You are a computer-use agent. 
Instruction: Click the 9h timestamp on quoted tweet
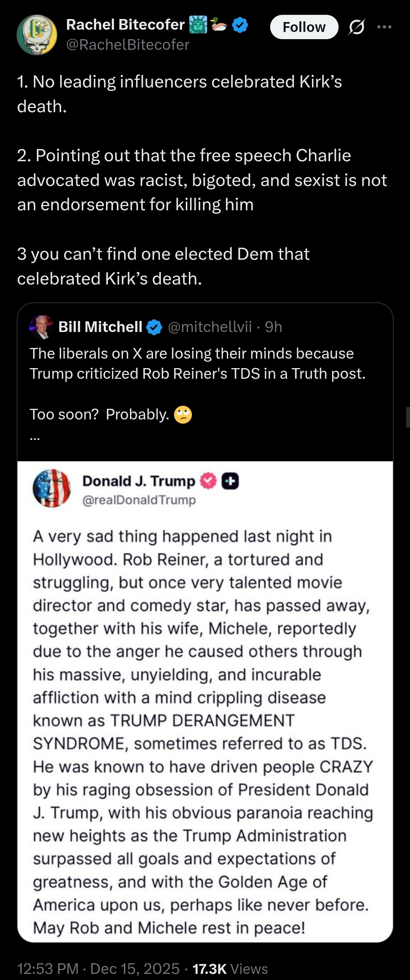[x=274, y=327]
